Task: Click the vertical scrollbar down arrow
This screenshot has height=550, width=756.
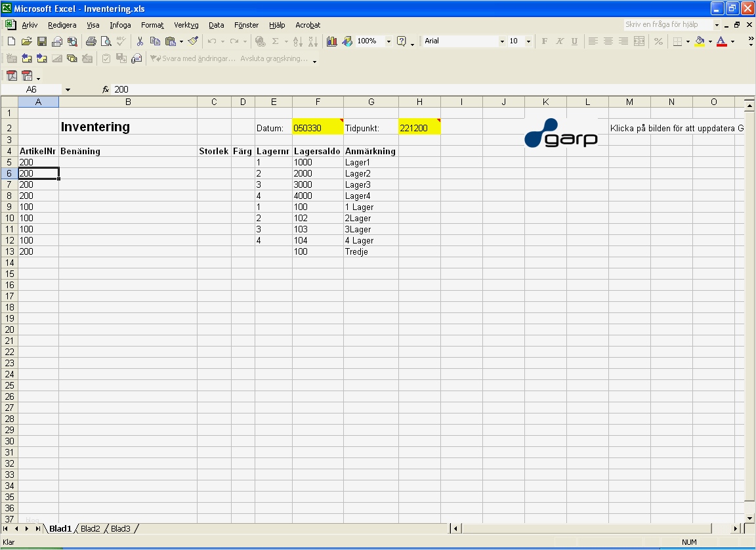Action: click(749, 518)
